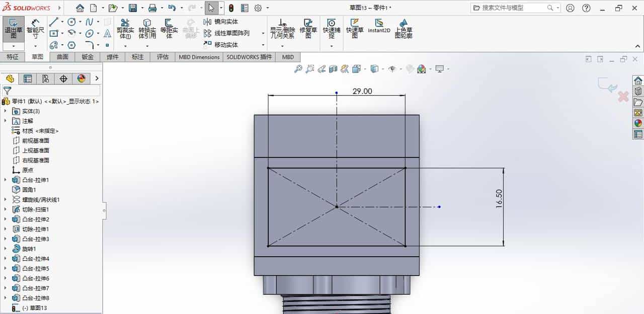Click Zoom to Fit in the view toolbar

(299, 68)
